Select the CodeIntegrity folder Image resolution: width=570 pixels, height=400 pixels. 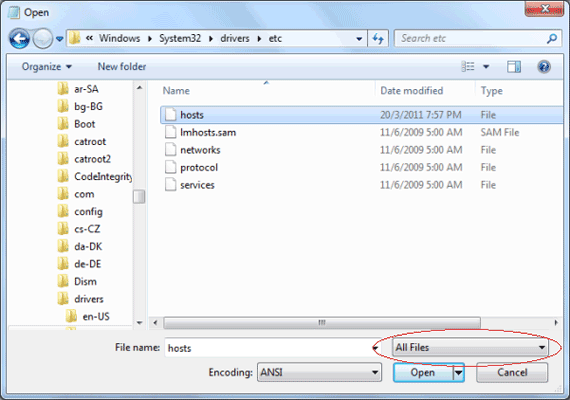[x=103, y=176]
